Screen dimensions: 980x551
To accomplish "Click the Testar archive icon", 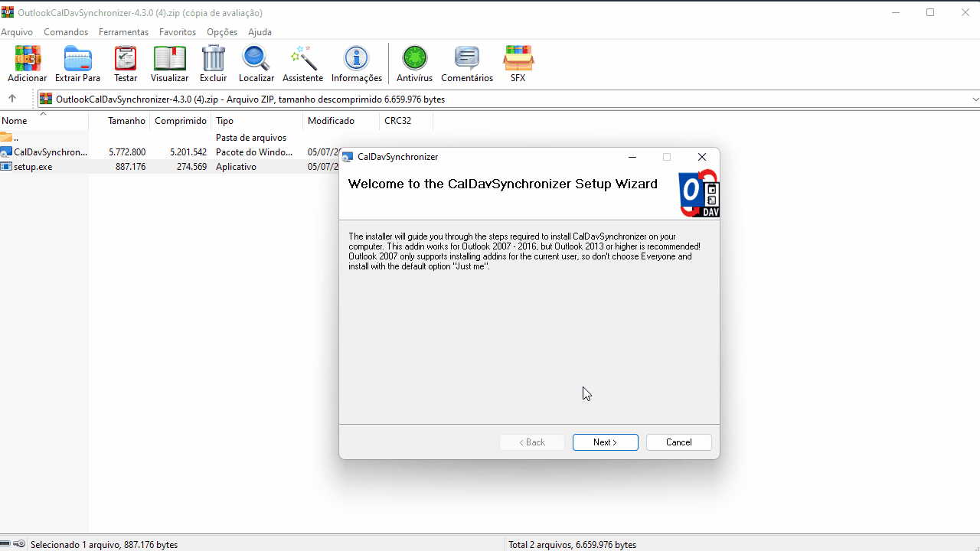I will coord(126,59).
